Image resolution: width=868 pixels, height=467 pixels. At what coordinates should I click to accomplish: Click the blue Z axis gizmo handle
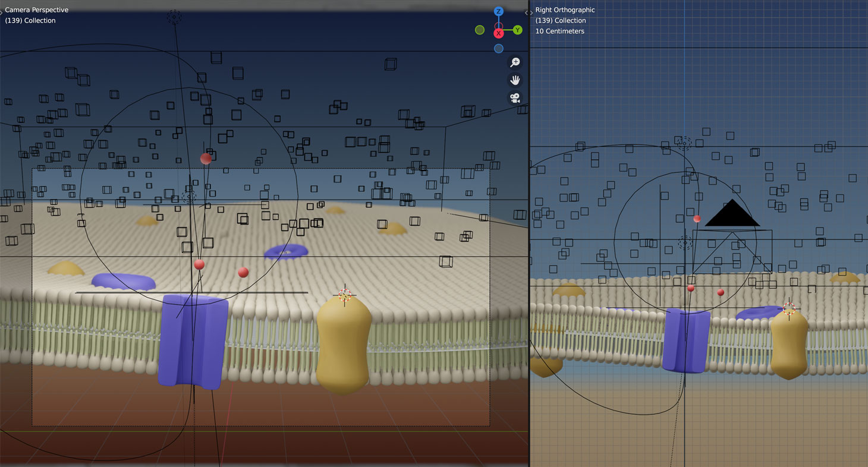[499, 11]
